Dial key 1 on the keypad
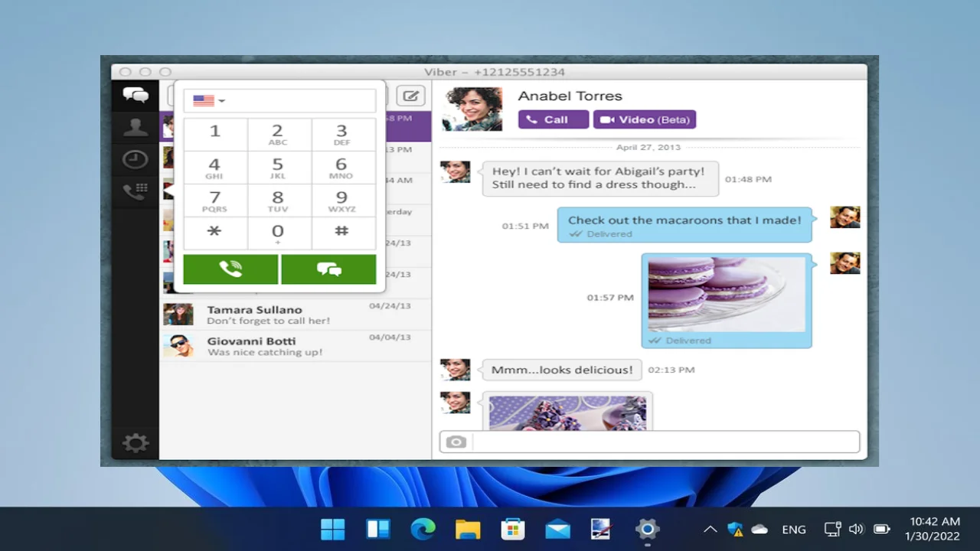Screen dimensions: 980x551 click(215, 134)
